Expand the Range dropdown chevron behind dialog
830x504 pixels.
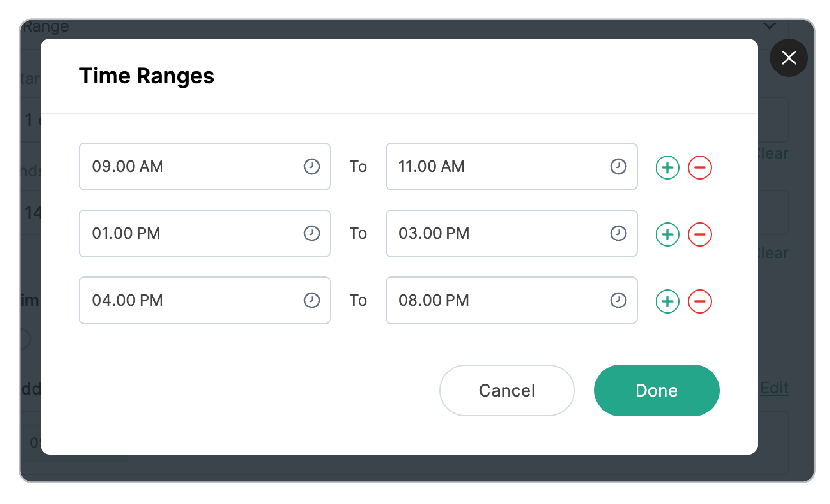(769, 26)
